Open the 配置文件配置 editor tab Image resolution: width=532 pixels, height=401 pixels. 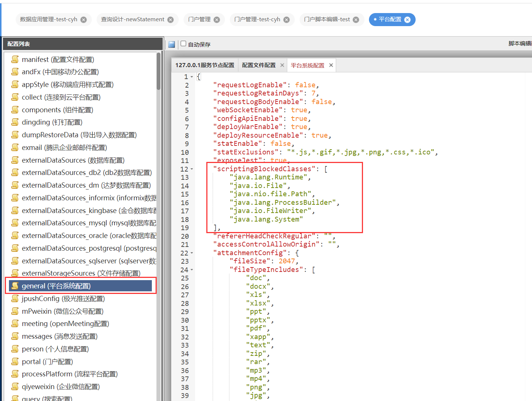point(259,65)
